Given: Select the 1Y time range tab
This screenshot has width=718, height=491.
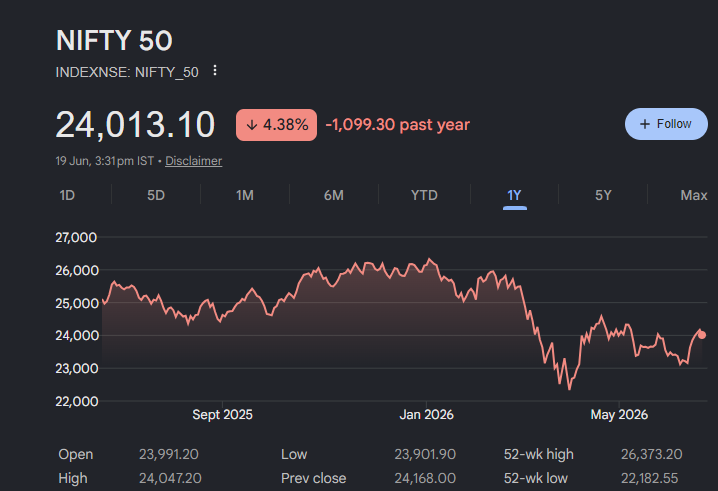Looking at the screenshot, I should click(514, 196).
